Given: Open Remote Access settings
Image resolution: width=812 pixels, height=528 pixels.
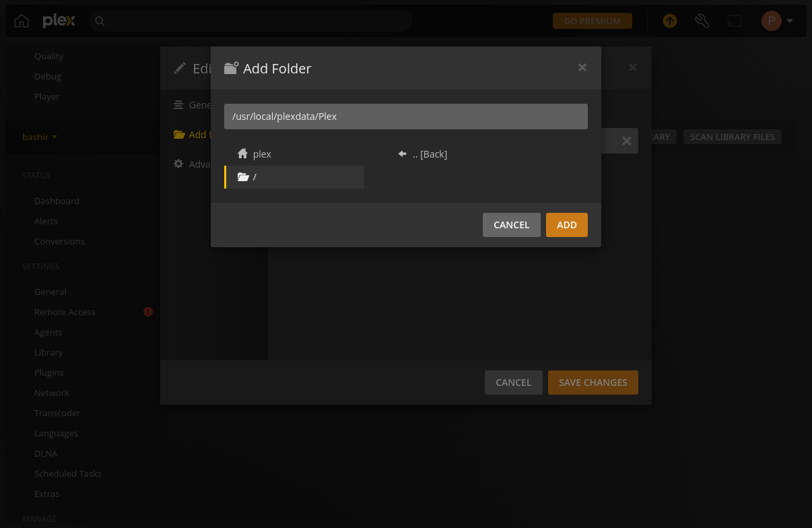Looking at the screenshot, I should pos(65,312).
